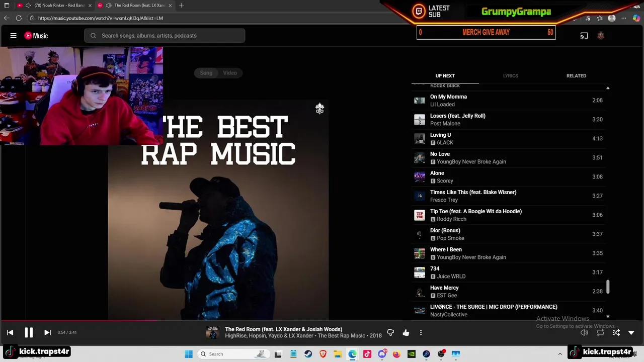Play Luving U by 6LACK
644x362 pixels.
(508, 139)
